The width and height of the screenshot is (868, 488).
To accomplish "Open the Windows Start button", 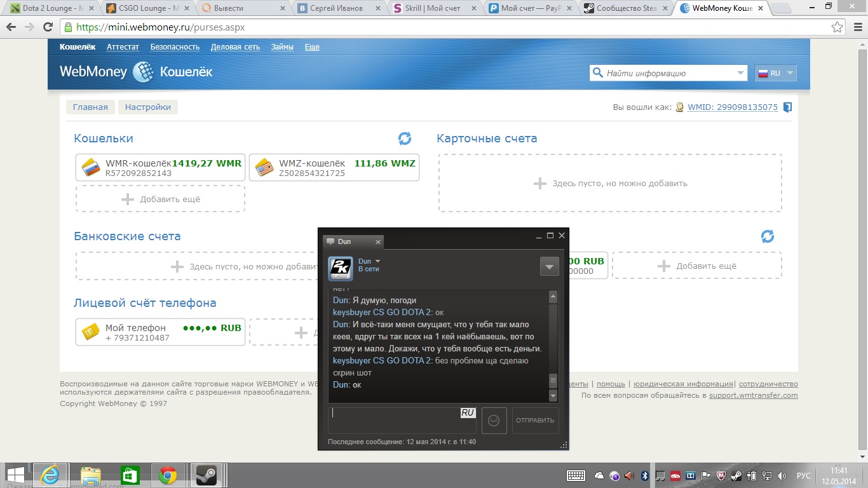I will click(15, 475).
